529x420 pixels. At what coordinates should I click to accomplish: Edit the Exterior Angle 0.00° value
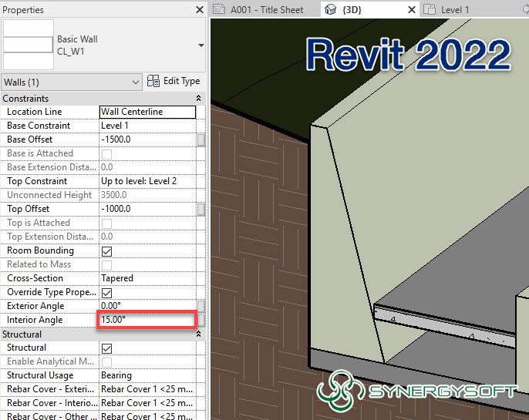(147, 306)
